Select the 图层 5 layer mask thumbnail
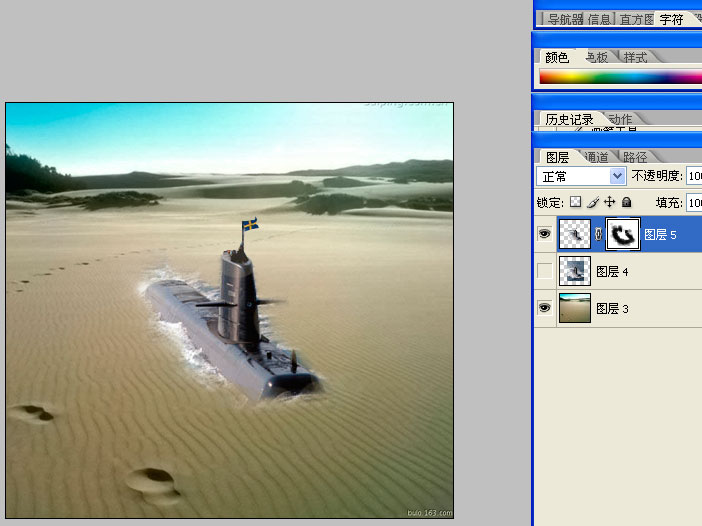Viewport: 702px width, 526px height. (623, 234)
